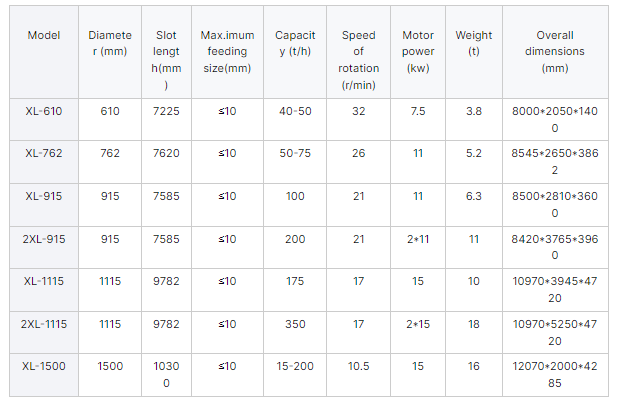
Task: Click the XL-1500 model cell
Action: 44,366
